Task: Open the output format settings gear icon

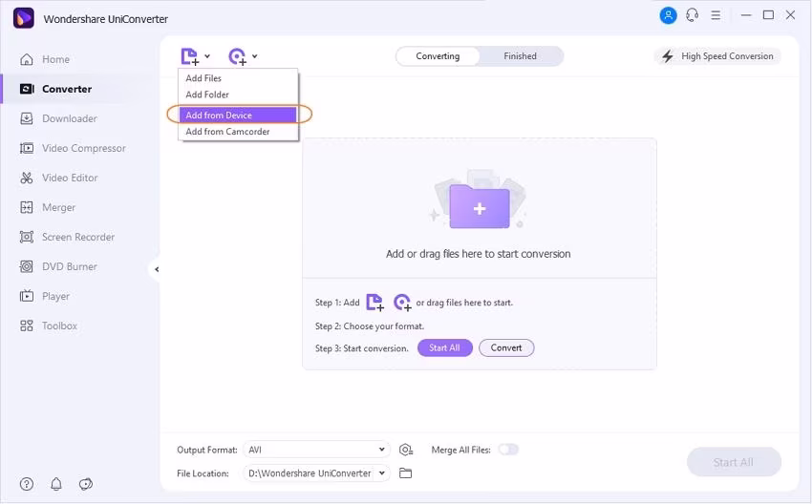Action: click(x=406, y=450)
